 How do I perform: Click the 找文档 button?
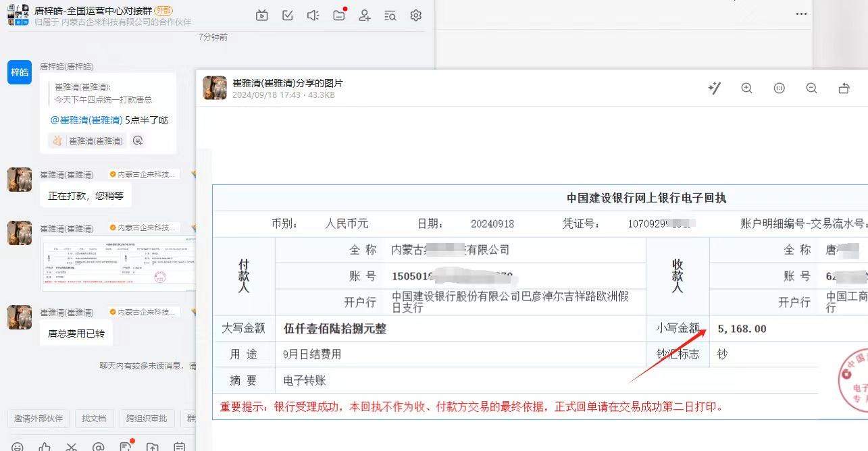click(94, 419)
